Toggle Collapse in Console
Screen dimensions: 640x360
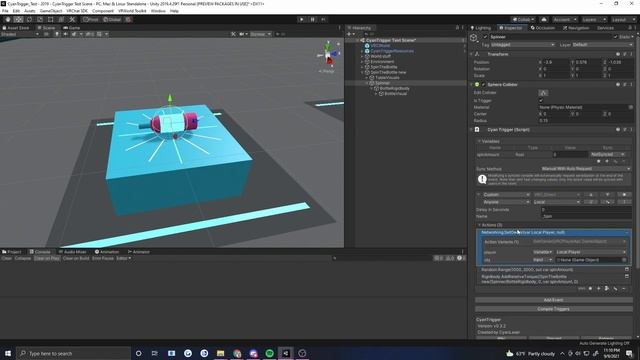tap(22, 258)
